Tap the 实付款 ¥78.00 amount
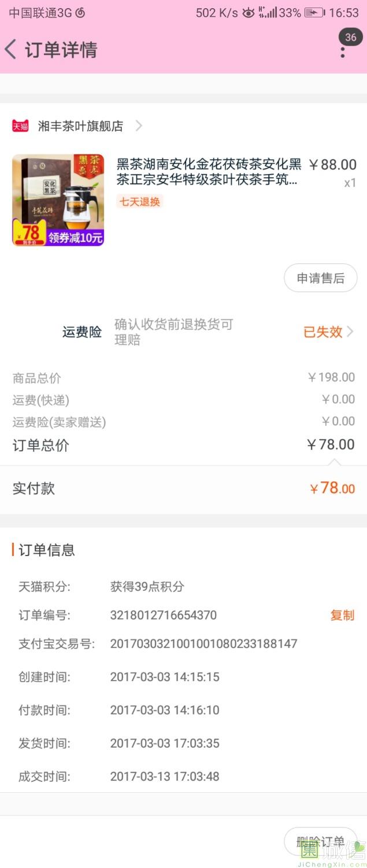The image size is (367, 868). pyautogui.click(x=332, y=488)
